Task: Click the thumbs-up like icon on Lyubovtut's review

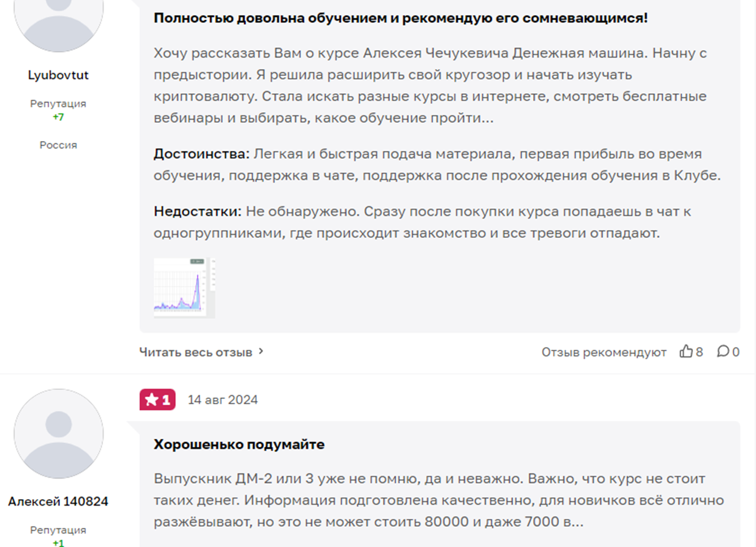Action: (686, 351)
